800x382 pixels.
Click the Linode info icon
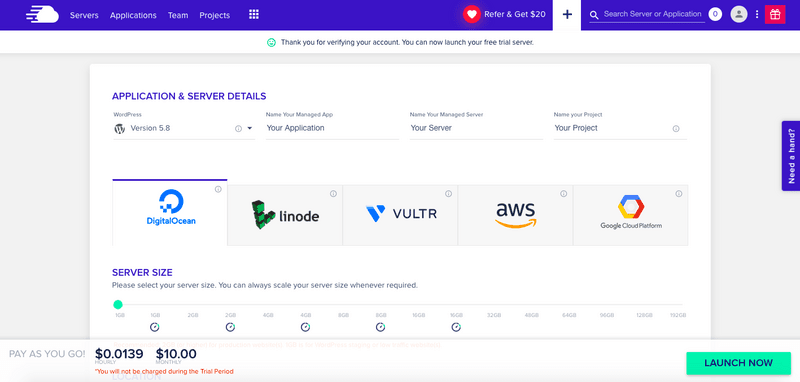click(333, 194)
